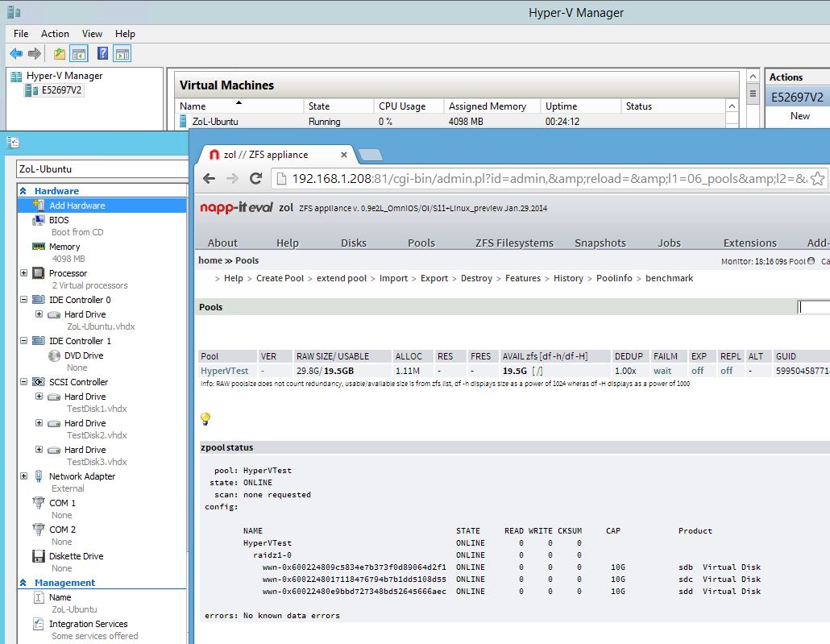Viewport: 830px width, 644px height.
Task: Expand the Network Adapter tree node
Action: pos(25,476)
